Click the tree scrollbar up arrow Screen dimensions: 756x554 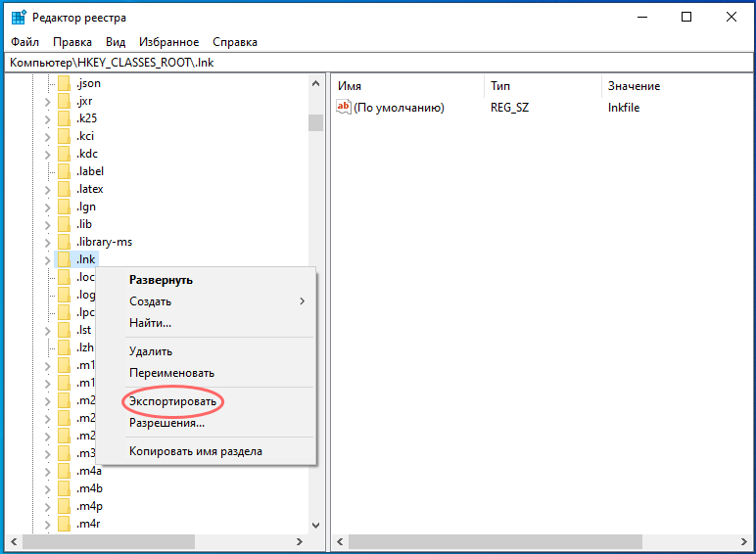315,83
